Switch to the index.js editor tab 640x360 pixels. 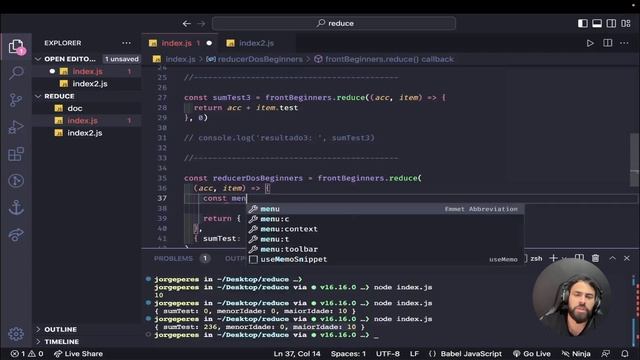(x=180, y=43)
